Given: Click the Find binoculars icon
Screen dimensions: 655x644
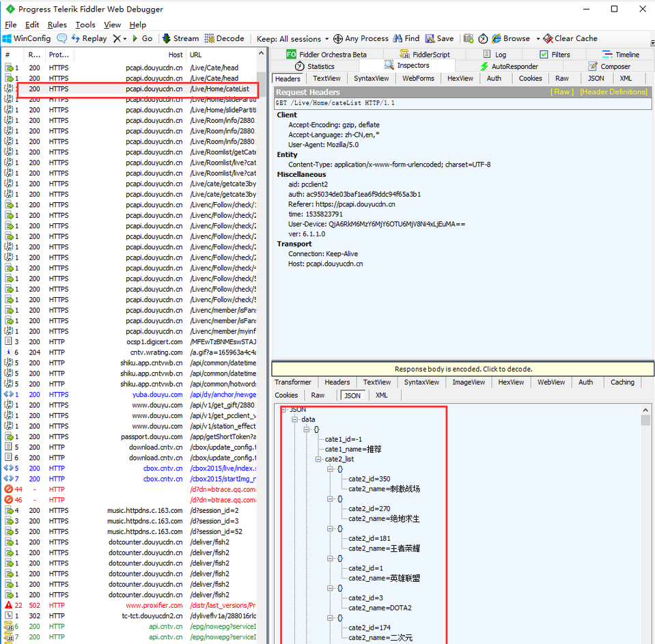Looking at the screenshot, I should point(398,38).
